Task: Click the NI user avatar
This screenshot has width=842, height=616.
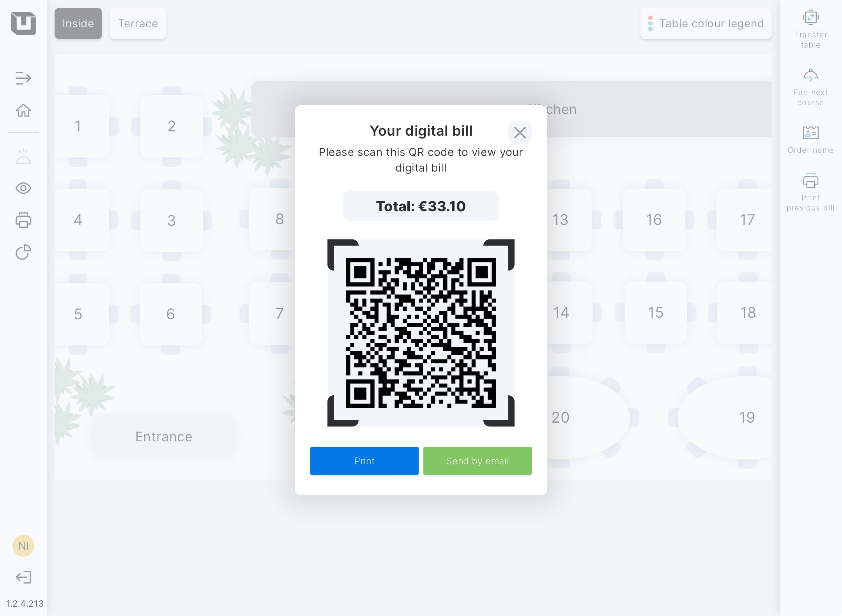Action: 23,545
